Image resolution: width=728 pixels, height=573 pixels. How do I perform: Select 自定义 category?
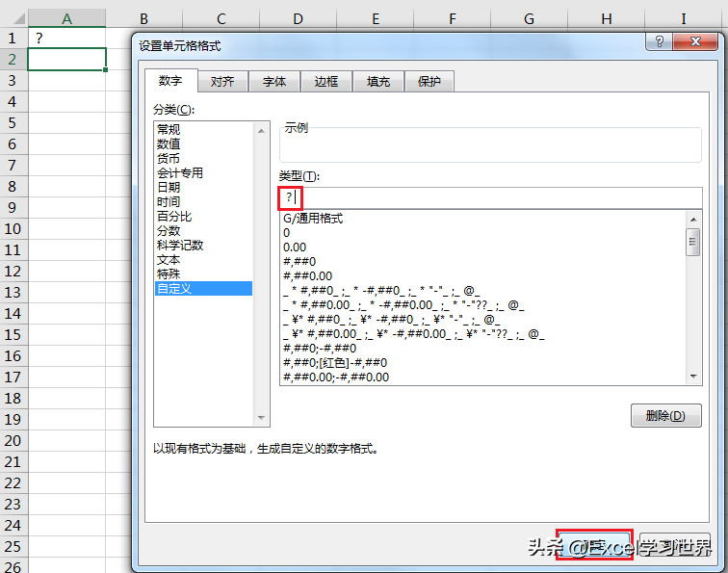point(204,288)
